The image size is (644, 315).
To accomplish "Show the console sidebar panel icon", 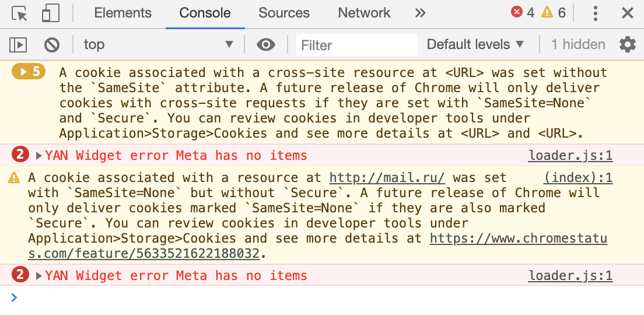I will pos(18,44).
